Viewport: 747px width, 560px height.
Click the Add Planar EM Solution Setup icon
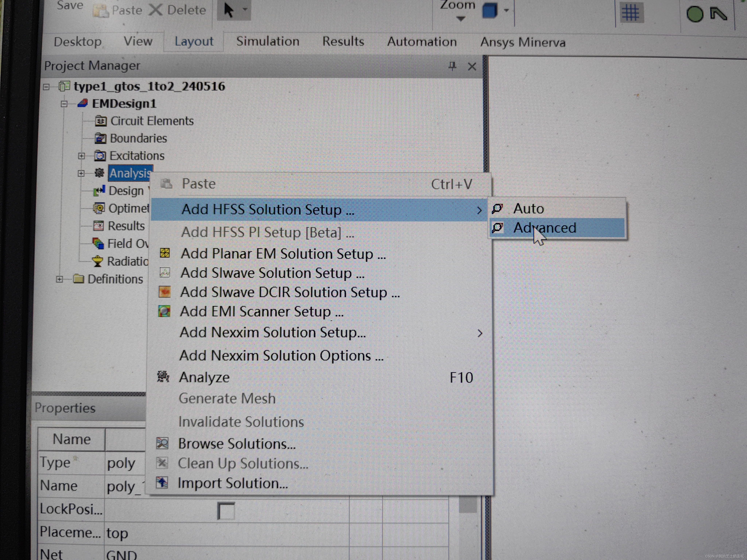tap(165, 253)
